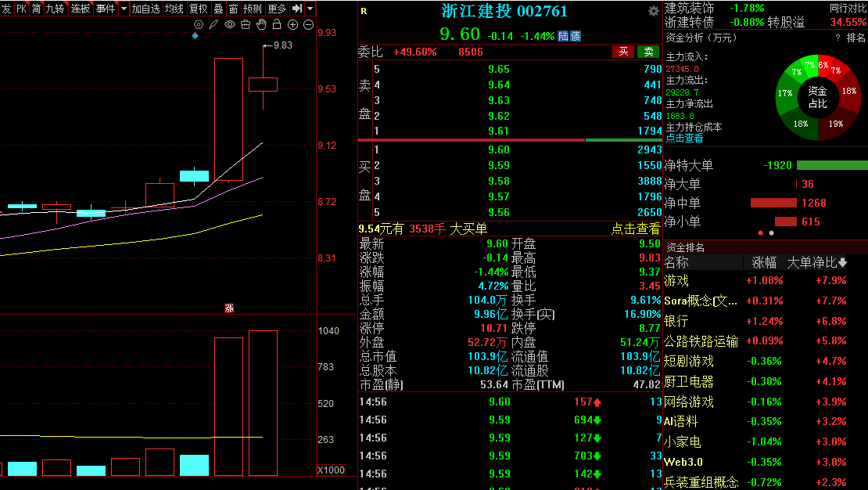Select the hand pan tool icon
Screen dimensions: 868x490
tap(261, 24)
